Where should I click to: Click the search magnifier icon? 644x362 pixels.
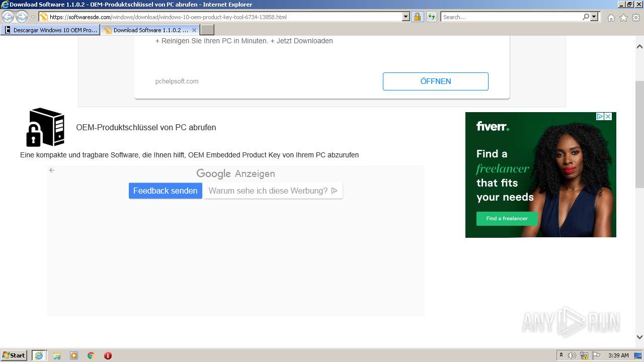point(586,17)
